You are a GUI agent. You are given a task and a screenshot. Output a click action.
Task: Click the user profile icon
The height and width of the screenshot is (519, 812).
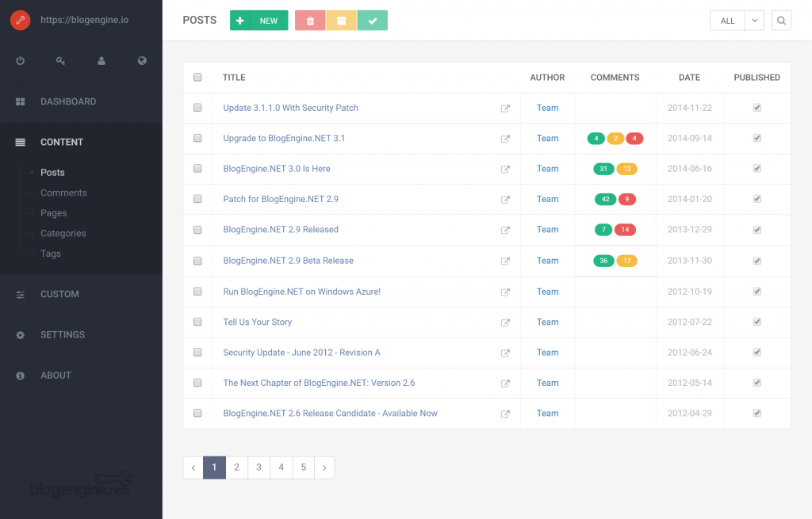click(101, 60)
